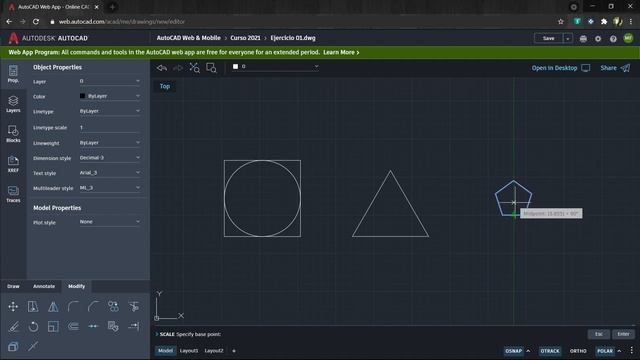
Task: Click the Linetype scale input field
Action: 110,127
